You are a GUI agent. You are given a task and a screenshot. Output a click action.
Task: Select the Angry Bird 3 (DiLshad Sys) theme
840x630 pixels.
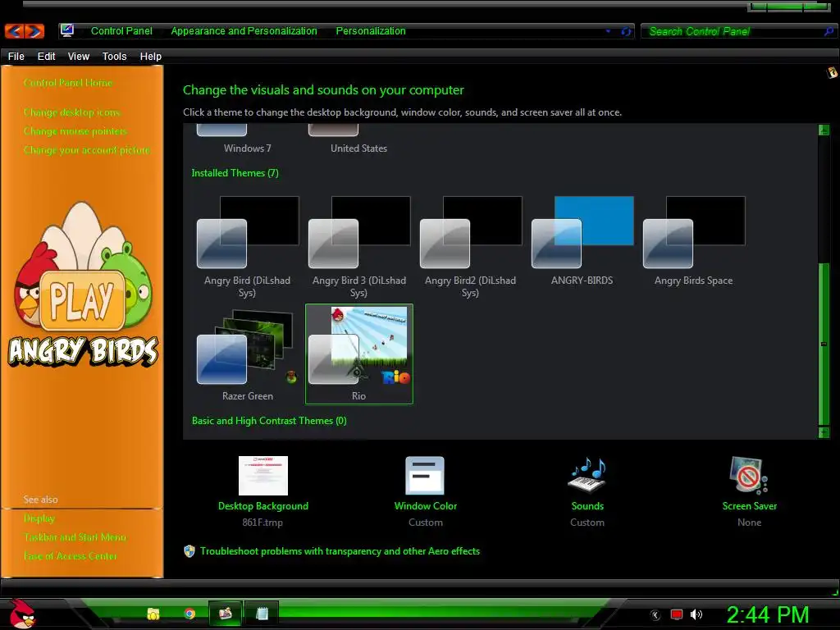[x=359, y=246]
